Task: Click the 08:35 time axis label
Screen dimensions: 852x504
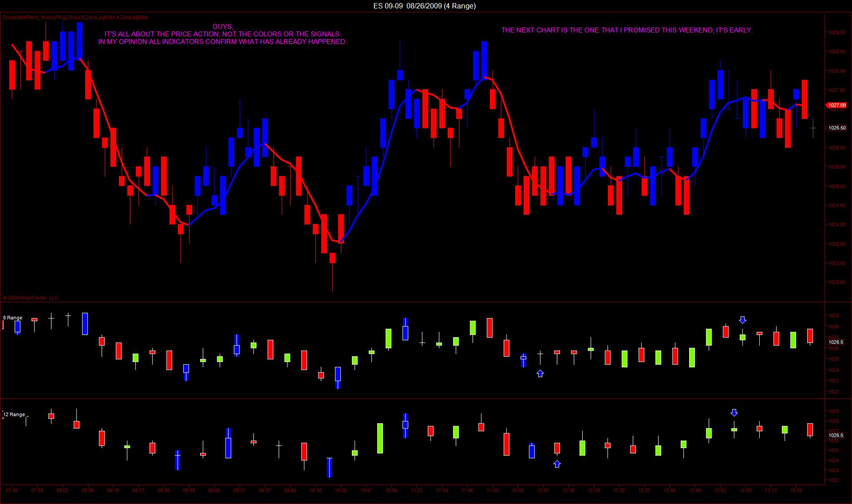Action: [164, 490]
